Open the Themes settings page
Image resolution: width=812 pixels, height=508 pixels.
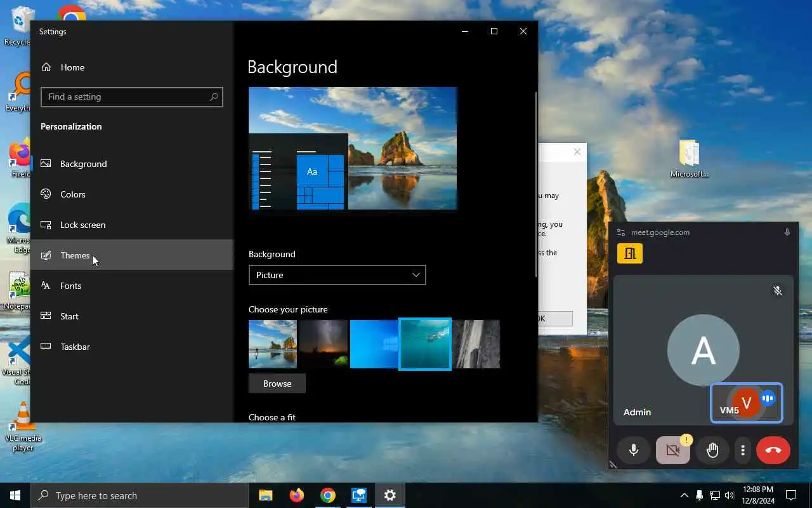click(132, 255)
